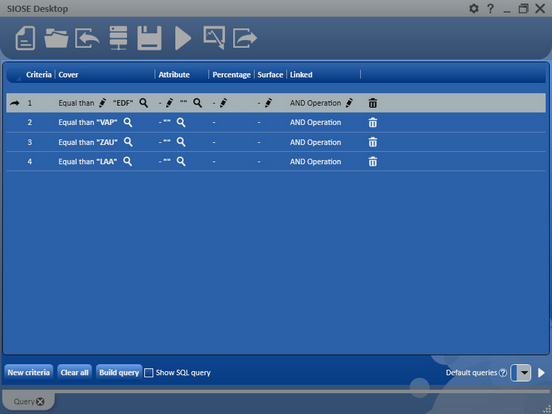The width and height of the screenshot is (552, 414).
Task: Save the query using the floppy disk icon
Action: pyautogui.click(x=150, y=38)
